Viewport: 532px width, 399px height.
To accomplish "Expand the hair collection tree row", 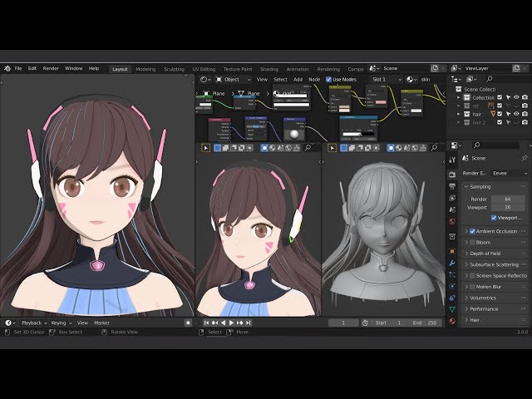I will 459,115.
